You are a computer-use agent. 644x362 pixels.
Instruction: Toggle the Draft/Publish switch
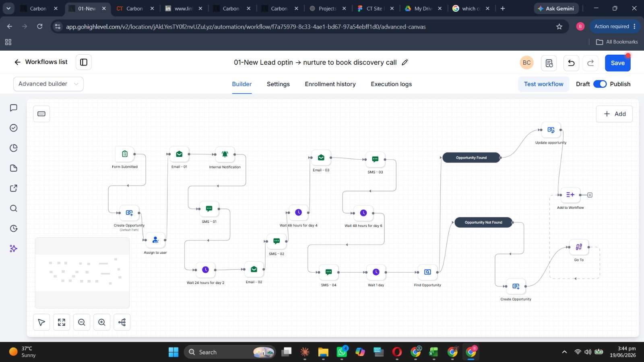pos(600,84)
